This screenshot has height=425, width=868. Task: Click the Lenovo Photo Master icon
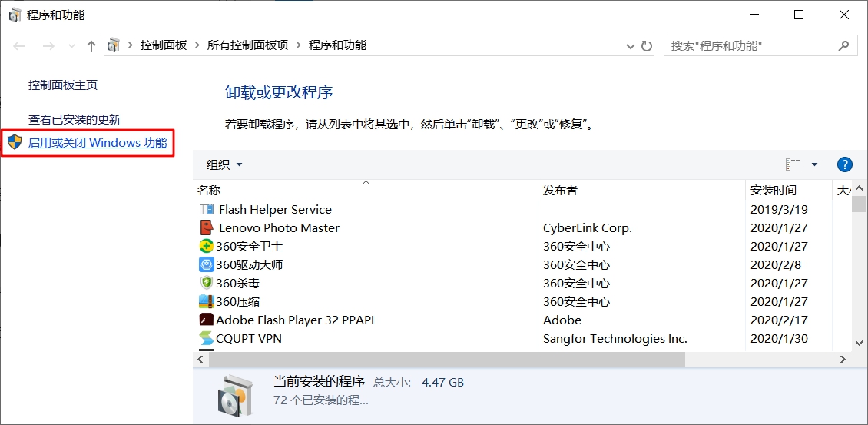coord(207,227)
